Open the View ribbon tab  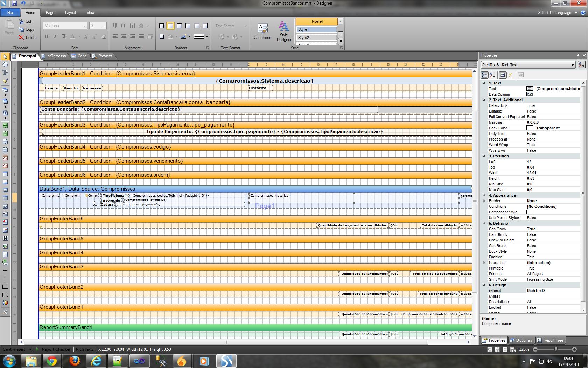click(x=91, y=13)
